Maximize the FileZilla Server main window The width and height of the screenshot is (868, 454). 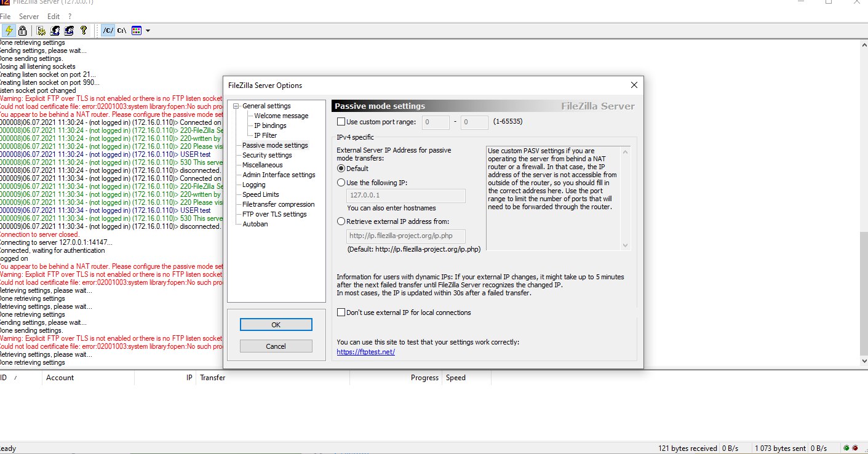(829, 2)
